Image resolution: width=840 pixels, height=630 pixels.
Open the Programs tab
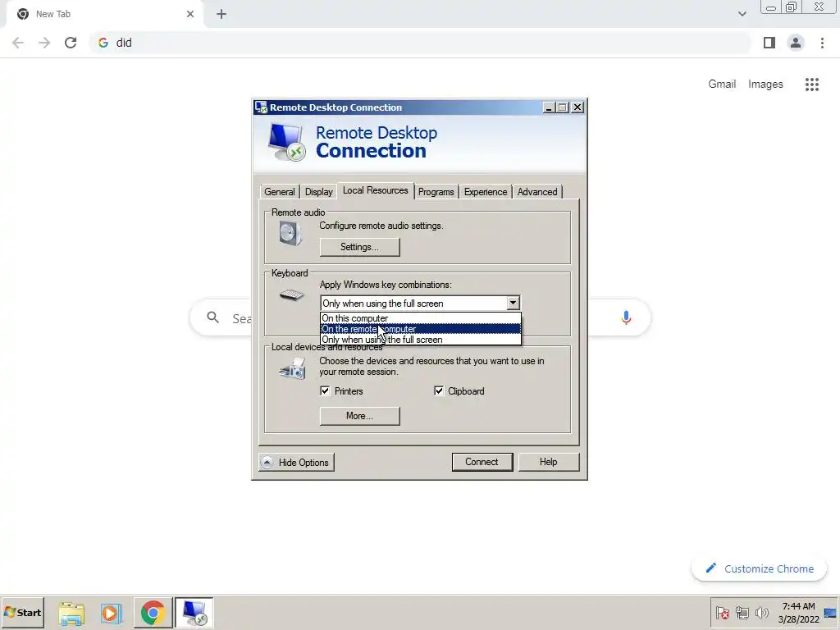(436, 192)
